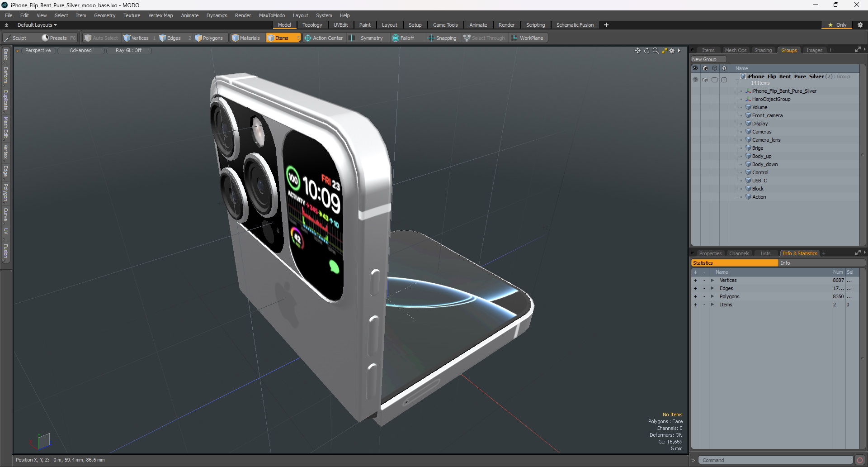Expand the Items statistics row
The height and width of the screenshot is (467, 868).
(712, 305)
